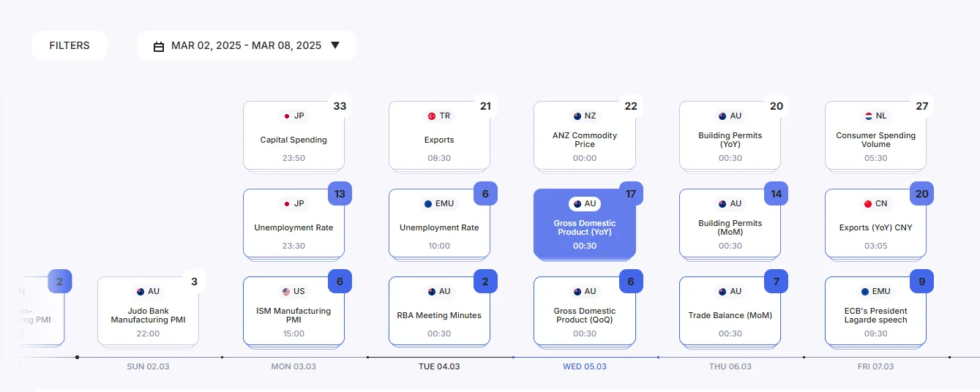Expand the date range dropdown arrow
This screenshot has height=392, width=980.
click(x=335, y=45)
